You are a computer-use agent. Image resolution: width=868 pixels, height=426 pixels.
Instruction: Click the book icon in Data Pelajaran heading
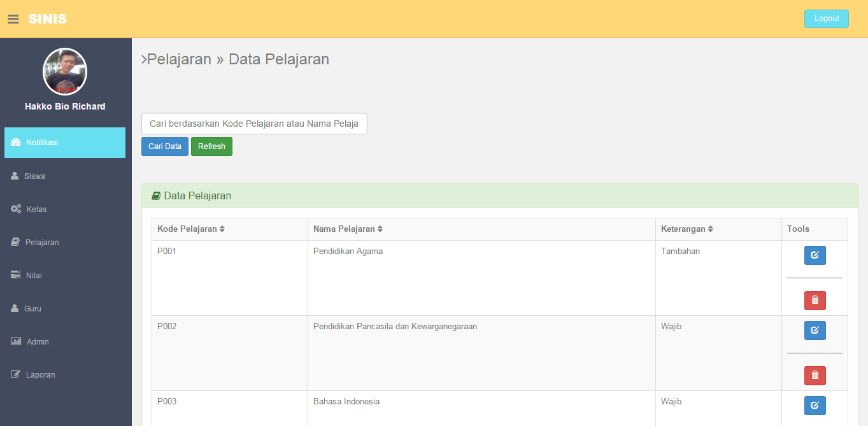tap(156, 196)
